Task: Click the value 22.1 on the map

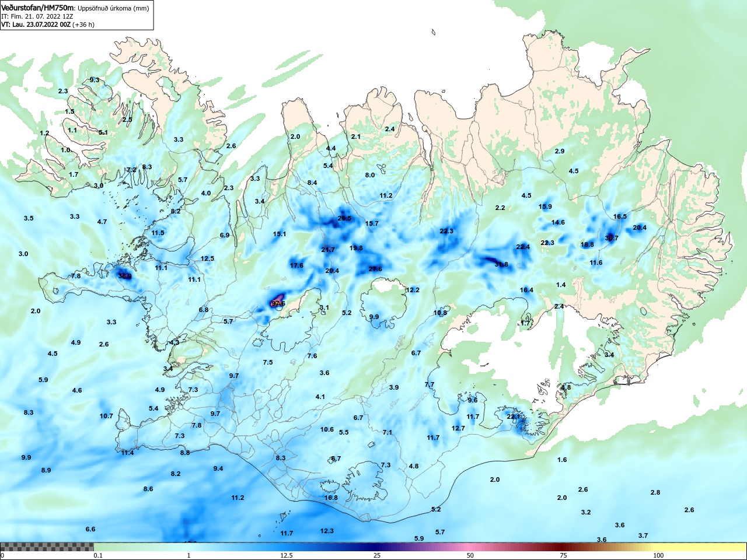Action: pyautogui.click(x=514, y=416)
